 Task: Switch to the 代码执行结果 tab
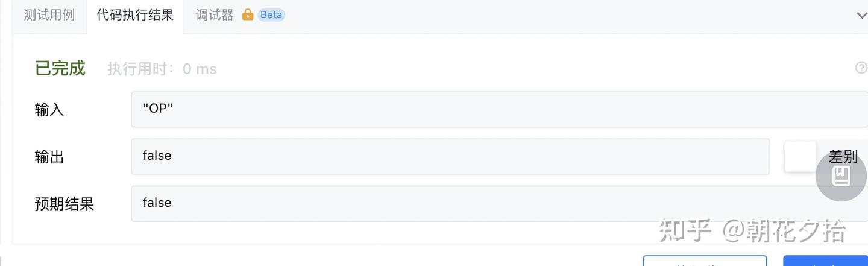135,15
